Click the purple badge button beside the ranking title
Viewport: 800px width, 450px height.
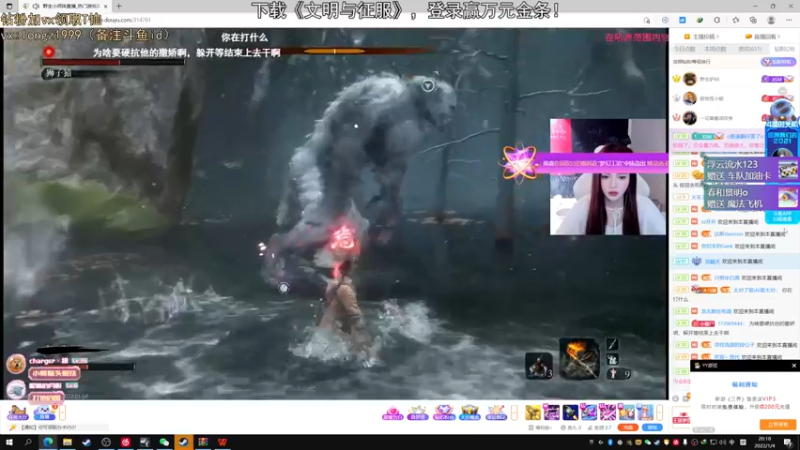click(x=778, y=62)
